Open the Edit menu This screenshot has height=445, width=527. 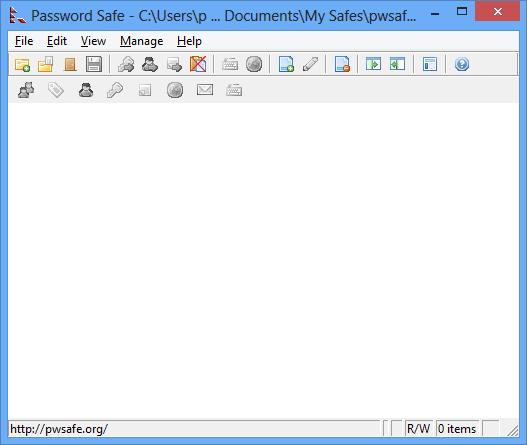point(57,41)
